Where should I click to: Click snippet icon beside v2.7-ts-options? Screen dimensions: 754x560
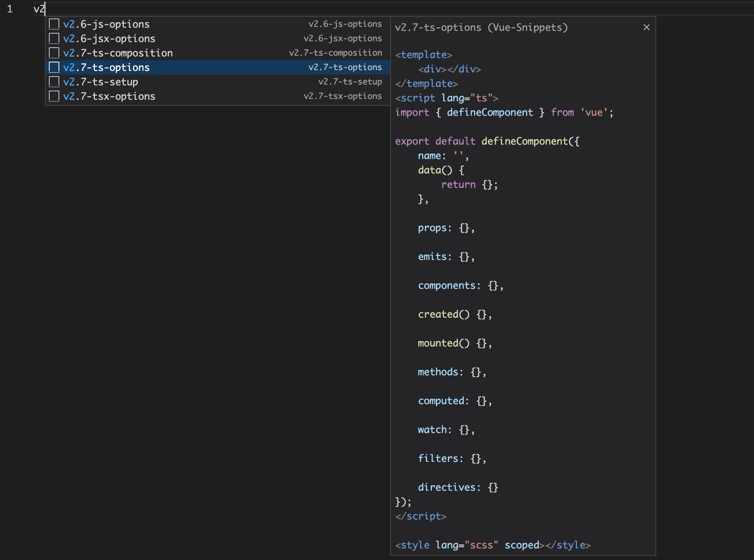(54, 68)
